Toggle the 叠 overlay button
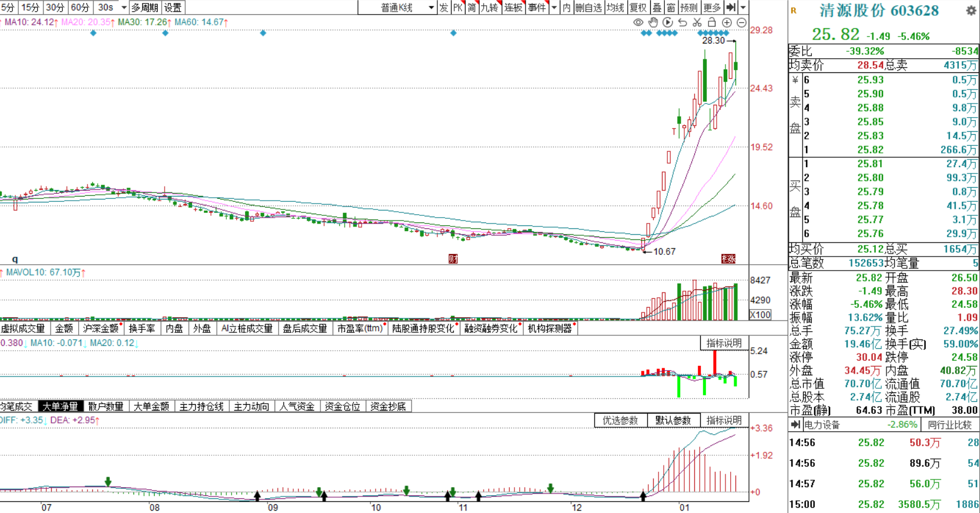The height and width of the screenshot is (513, 980). point(657,7)
